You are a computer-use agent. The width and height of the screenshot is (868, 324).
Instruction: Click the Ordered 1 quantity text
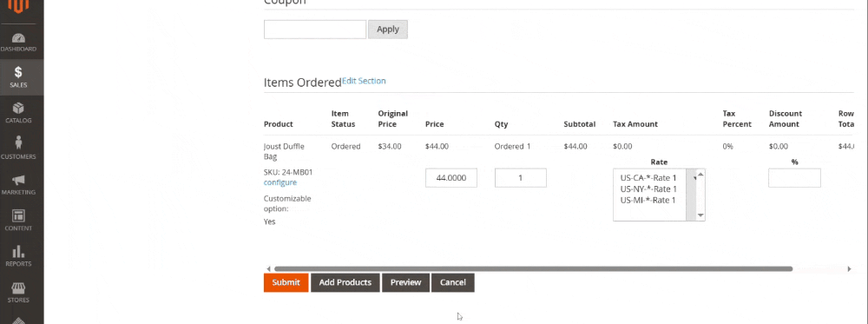[513, 147]
